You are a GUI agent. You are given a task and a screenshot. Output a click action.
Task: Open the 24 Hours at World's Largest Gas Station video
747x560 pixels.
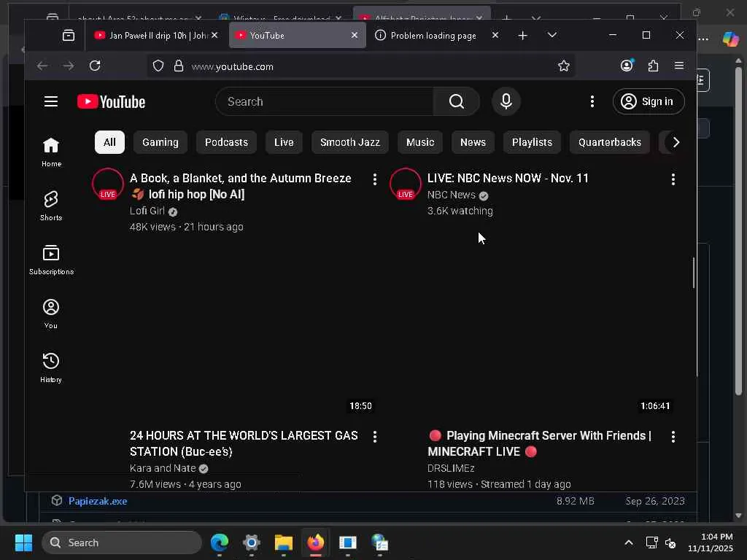(244, 443)
